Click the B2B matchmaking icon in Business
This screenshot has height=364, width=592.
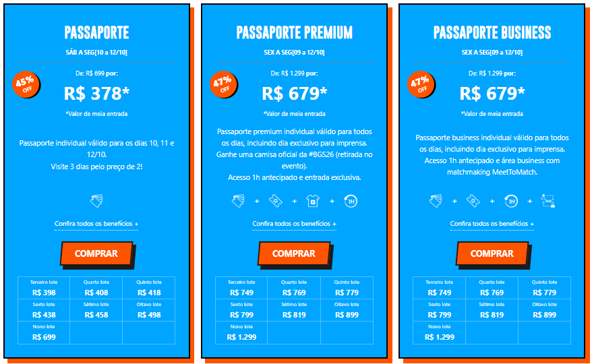pos(548,201)
